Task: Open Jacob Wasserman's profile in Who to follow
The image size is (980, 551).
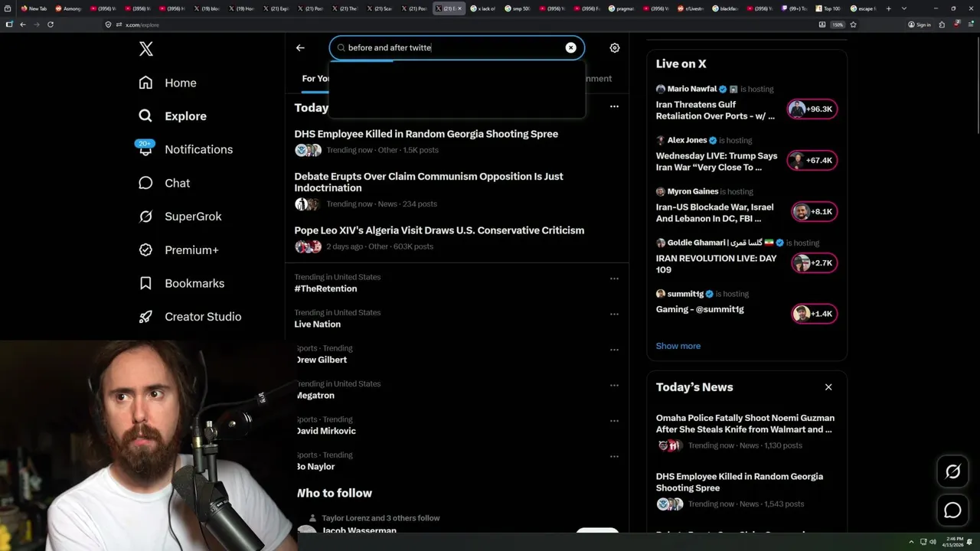Action: [359, 530]
